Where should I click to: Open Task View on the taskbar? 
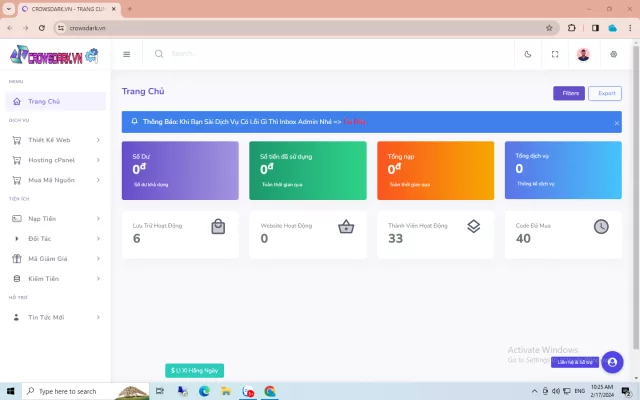[160, 391]
